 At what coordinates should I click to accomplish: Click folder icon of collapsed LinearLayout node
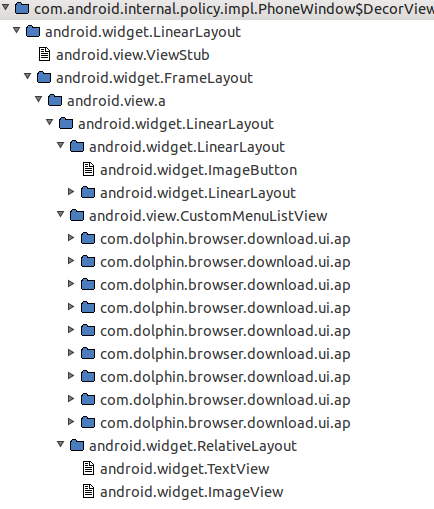[88, 192]
